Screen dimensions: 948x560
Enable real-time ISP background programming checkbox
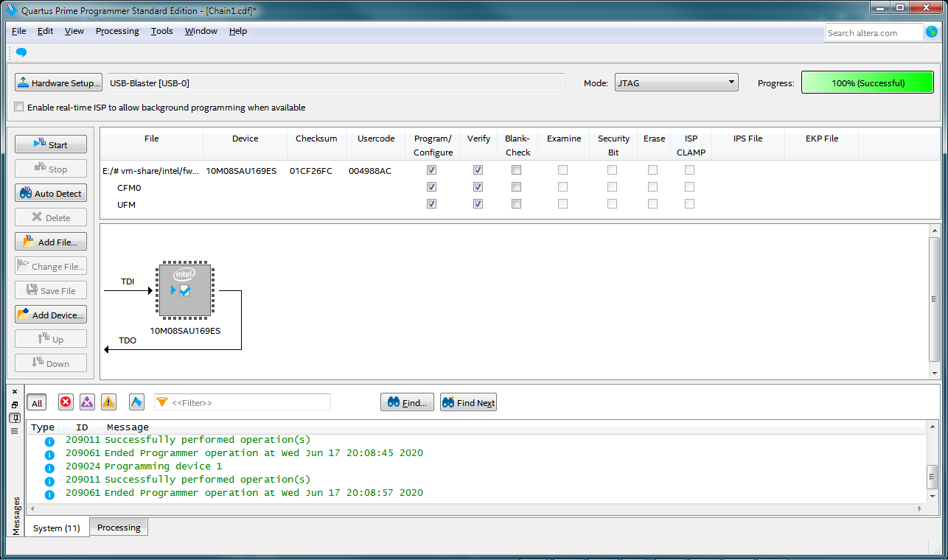click(19, 107)
